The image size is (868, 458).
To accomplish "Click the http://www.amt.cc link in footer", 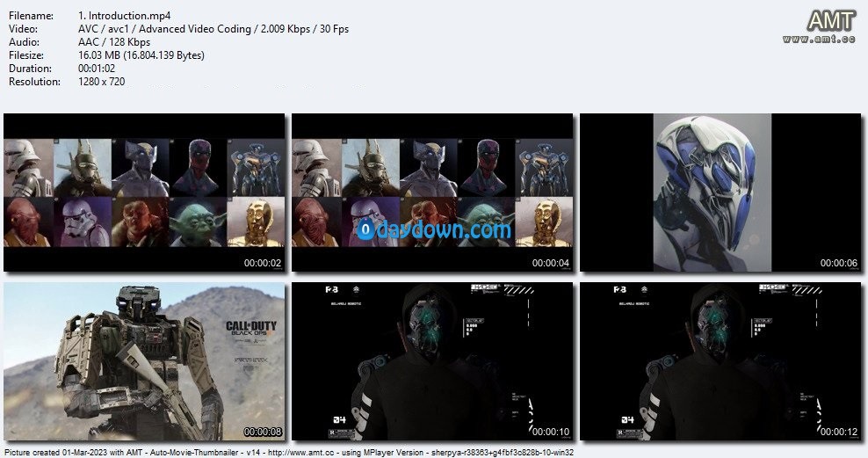I will 301,453.
